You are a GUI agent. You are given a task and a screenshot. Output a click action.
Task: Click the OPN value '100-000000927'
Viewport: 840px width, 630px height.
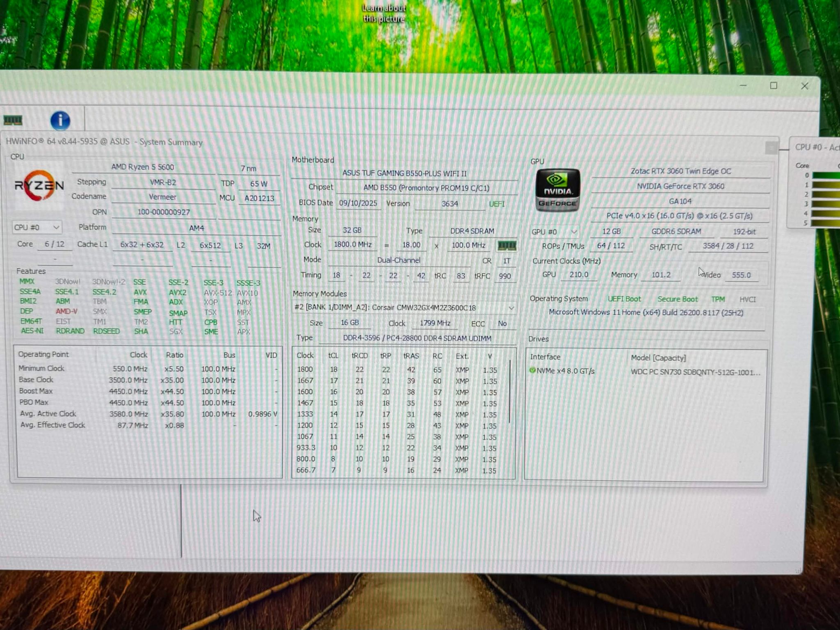click(164, 212)
